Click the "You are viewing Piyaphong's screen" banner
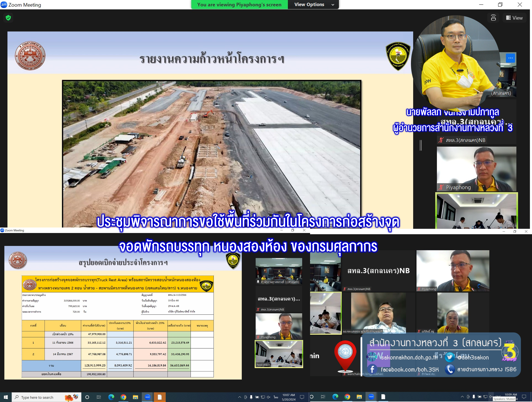Screen dimensions: 532x402 click(x=239, y=4)
